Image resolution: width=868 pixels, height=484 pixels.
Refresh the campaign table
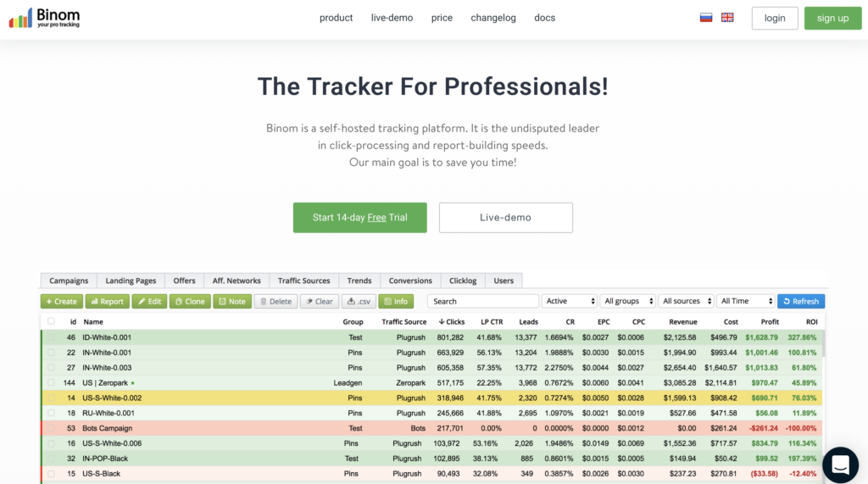800,301
